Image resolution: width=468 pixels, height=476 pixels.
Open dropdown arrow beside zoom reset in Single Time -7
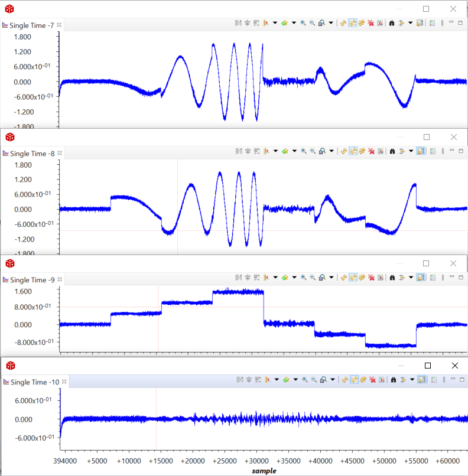(331, 23)
